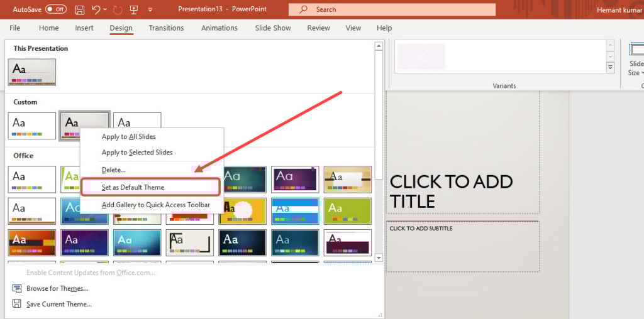Select the theme under This Presentation

pos(32,72)
